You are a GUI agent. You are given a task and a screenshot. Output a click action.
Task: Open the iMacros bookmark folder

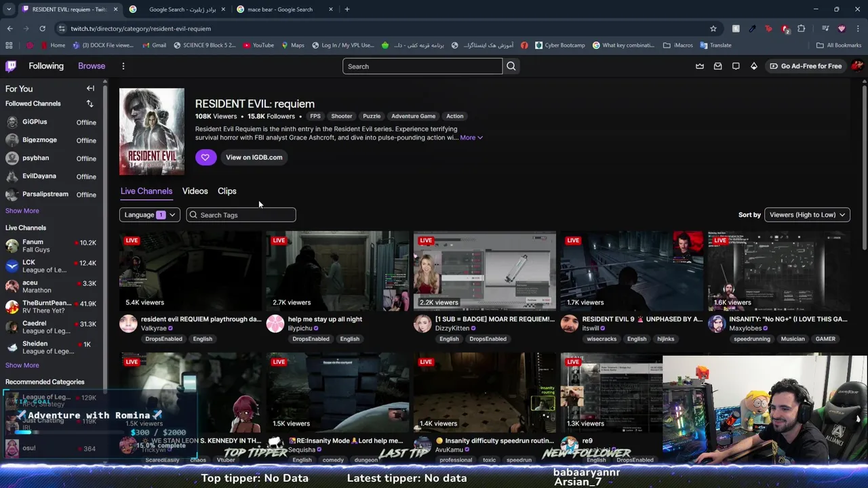coord(678,45)
